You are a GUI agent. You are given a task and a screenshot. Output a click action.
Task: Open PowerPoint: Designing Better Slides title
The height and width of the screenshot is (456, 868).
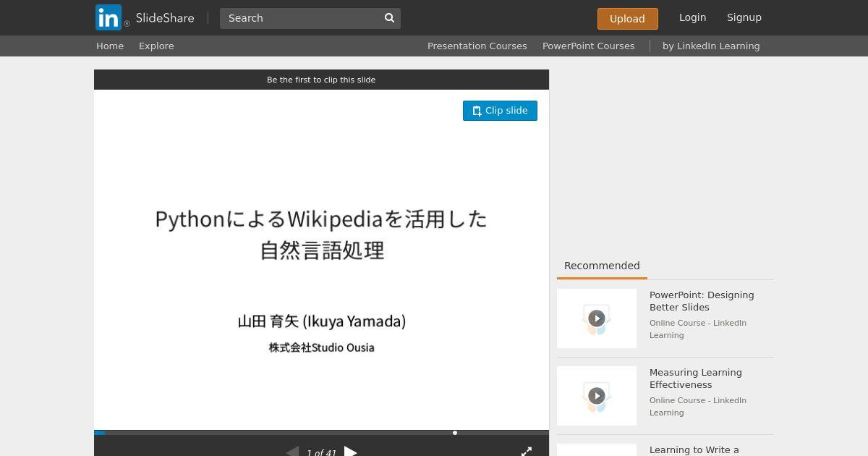(702, 301)
